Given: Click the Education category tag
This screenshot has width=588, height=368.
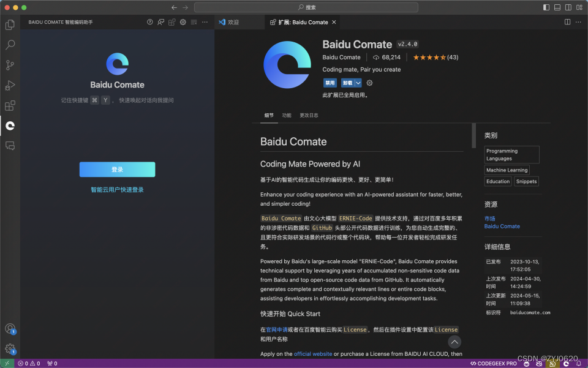Looking at the screenshot, I should click(497, 181).
